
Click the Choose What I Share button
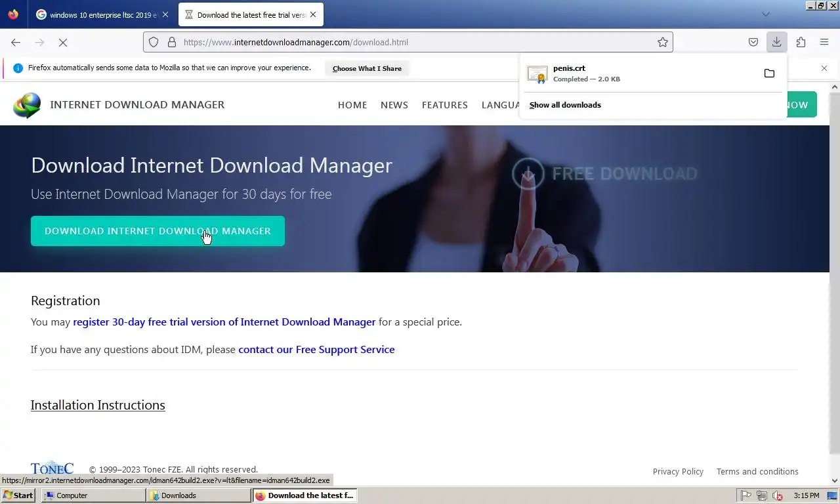pos(367,68)
